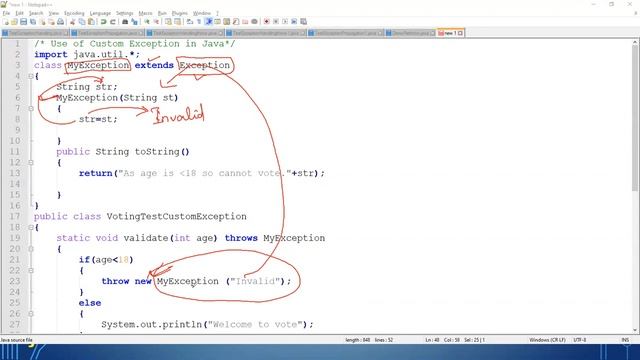Image resolution: width=640 pixels, height=360 pixels.
Task: Click the Open file folder icon
Action: 14,21
